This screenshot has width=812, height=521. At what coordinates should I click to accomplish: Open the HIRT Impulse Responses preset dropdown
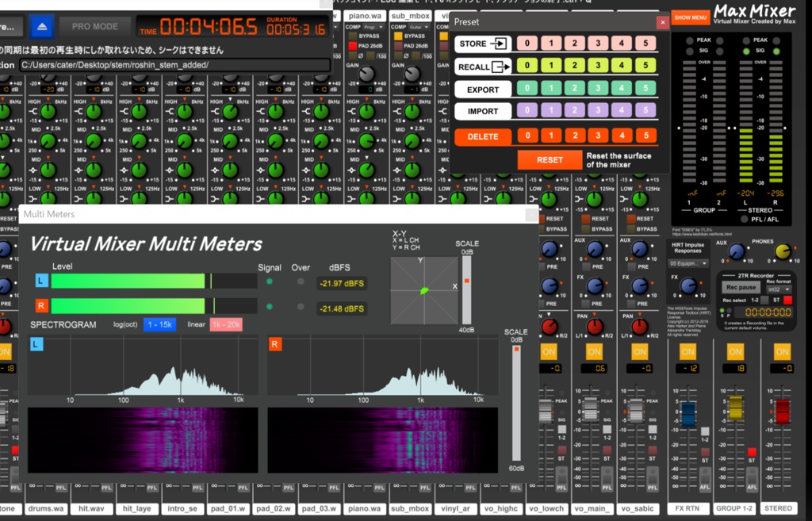click(x=688, y=263)
